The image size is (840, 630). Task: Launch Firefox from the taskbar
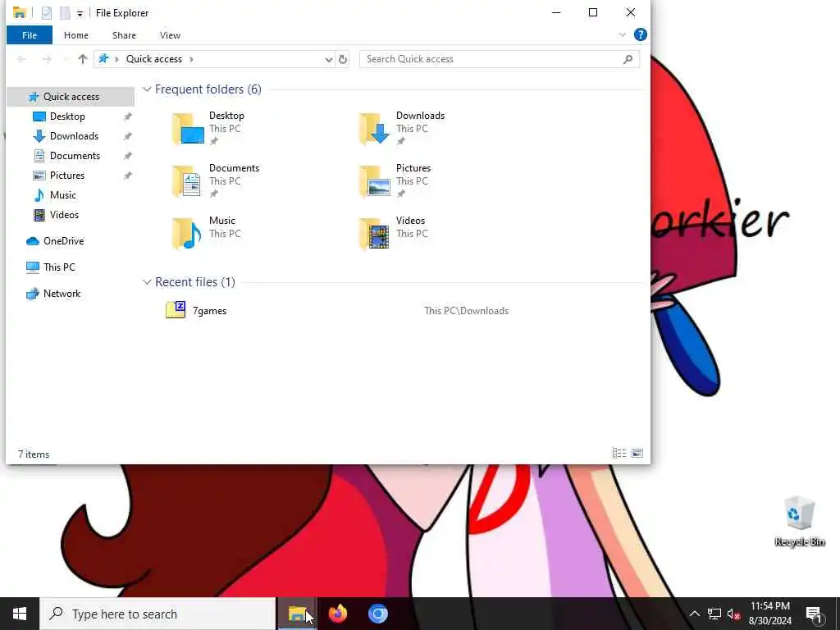(337, 614)
